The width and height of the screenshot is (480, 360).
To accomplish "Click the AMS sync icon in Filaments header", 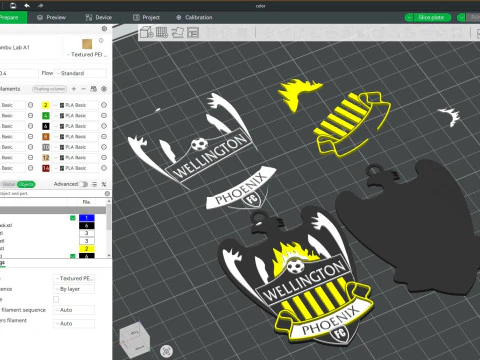I will (94, 89).
